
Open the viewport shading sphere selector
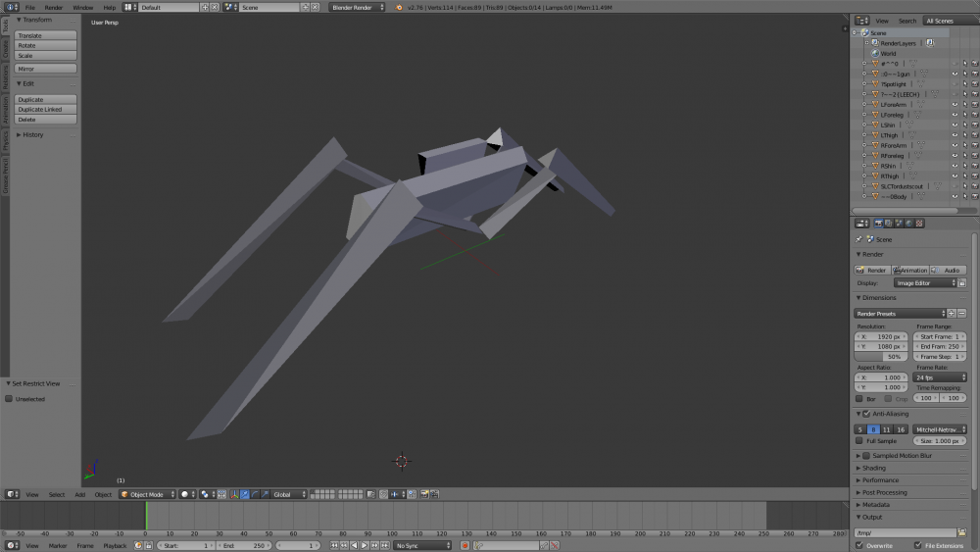tap(186, 494)
